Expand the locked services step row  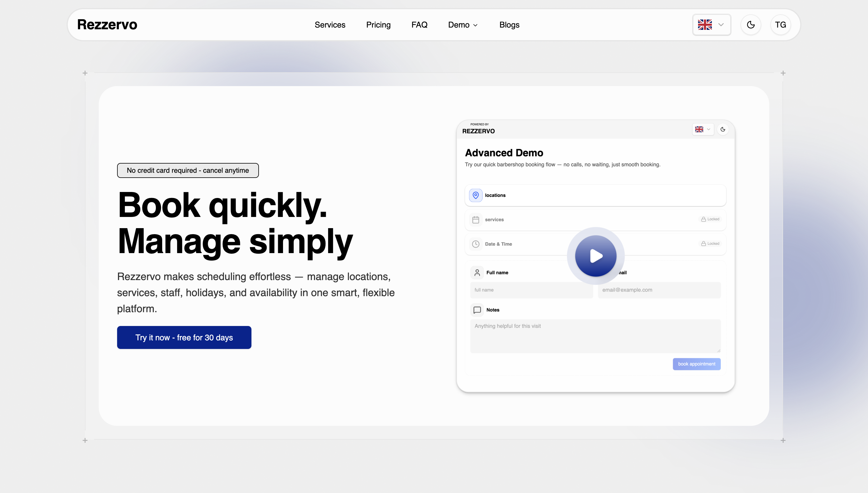pos(595,220)
